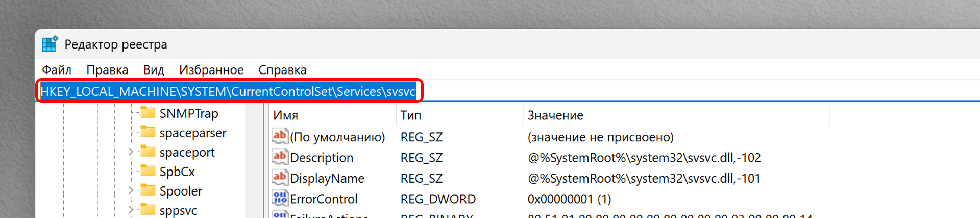Select the (По умолчанию) default value entry
This screenshot has height=218, width=980.
pyautogui.click(x=337, y=137)
